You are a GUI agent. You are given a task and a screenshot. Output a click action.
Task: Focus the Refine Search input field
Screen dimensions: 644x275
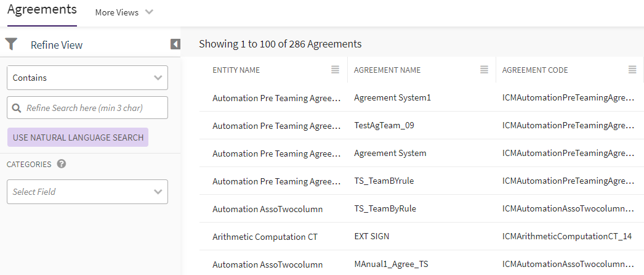click(92, 108)
